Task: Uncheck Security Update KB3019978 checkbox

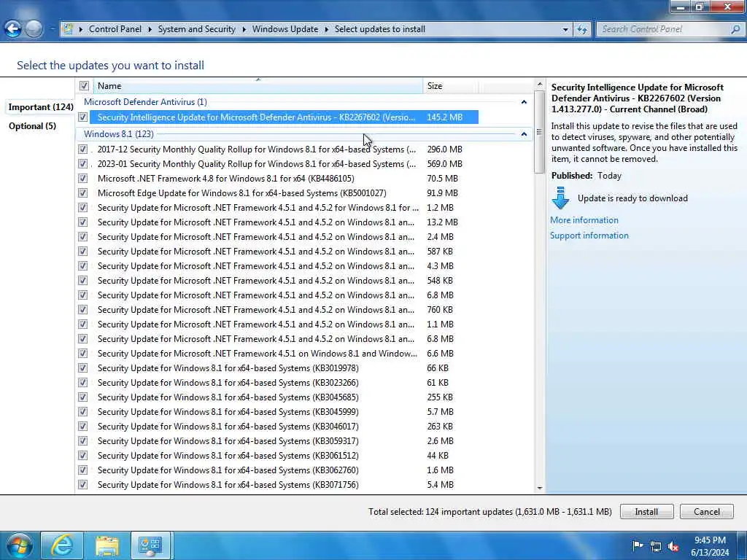Action: pyautogui.click(x=83, y=368)
